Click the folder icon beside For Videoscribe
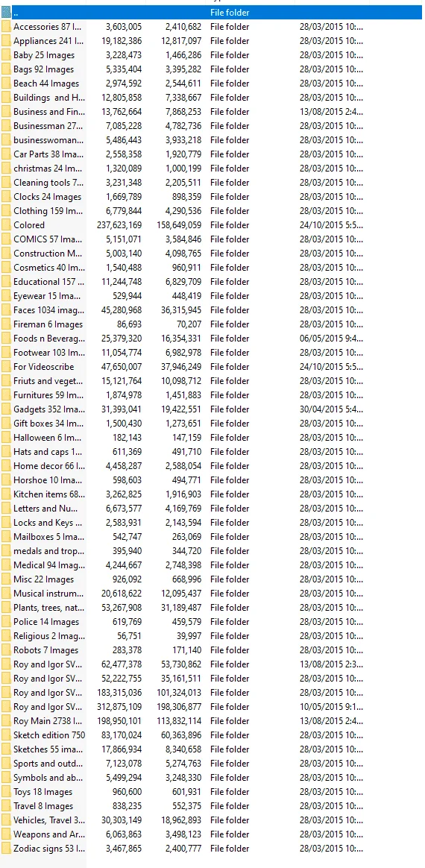 coord(6,366)
